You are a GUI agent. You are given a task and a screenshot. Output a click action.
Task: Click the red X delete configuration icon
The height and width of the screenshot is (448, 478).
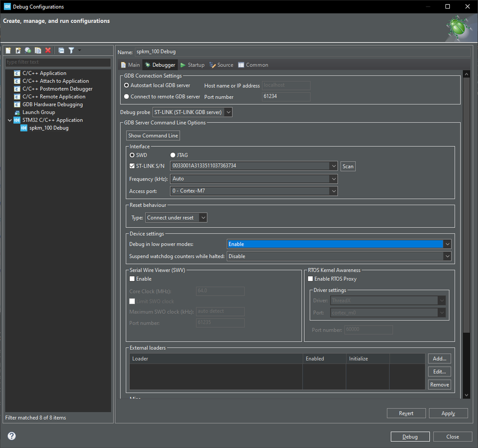pyautogui.click(x=48, y=50)
